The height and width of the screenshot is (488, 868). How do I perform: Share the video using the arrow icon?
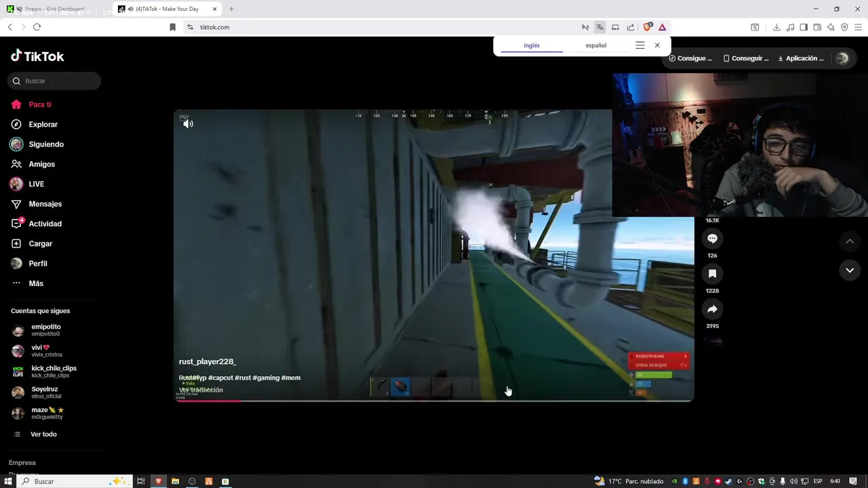coord(712,309)
